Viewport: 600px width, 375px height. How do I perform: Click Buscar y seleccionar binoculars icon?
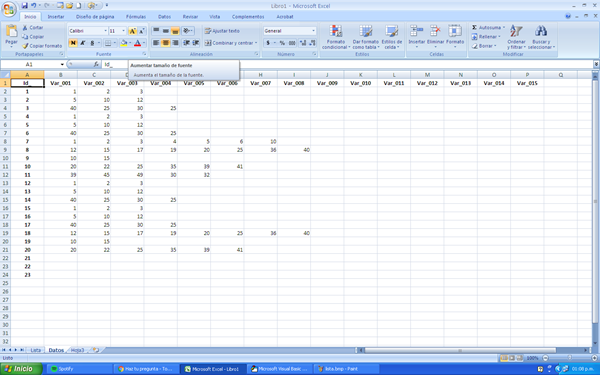pyautogui.click(x=541, y=31)
